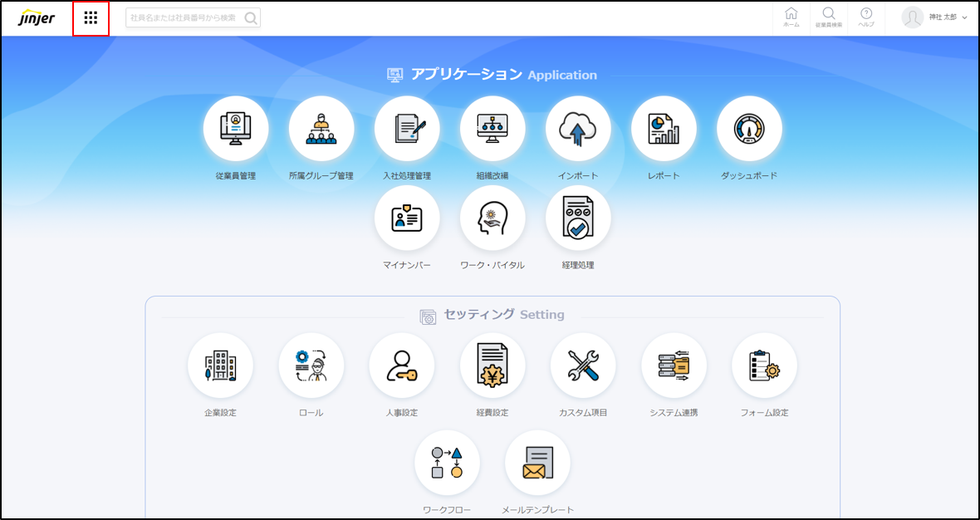The height and width of the screenshot is (520, 980).
Task: Click the カスタム項目 label text
Action: 583,413
